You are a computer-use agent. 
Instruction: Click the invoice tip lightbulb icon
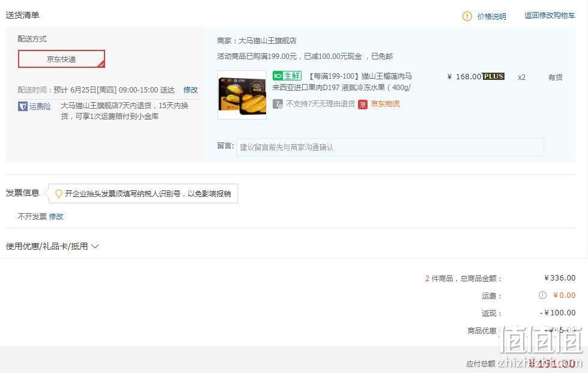[x=58, y=194]
